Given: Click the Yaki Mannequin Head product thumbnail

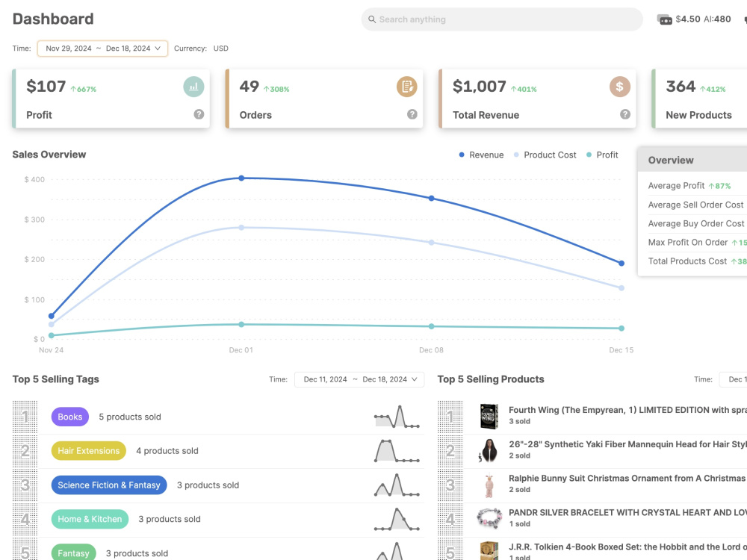Looking at the screenshot, I should 489,450.
